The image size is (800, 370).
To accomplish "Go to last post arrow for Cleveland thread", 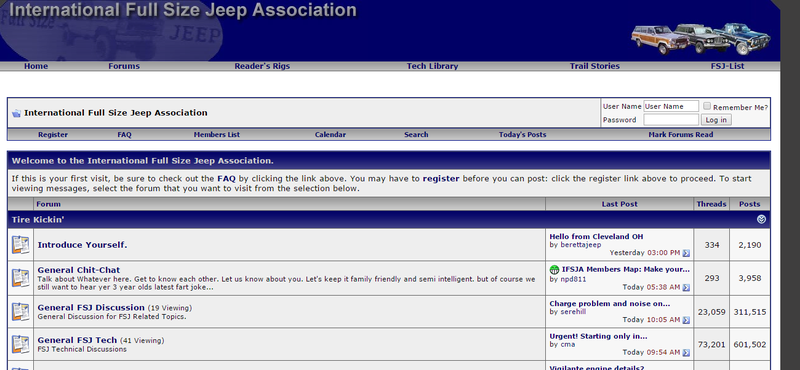I will [686, 253].
